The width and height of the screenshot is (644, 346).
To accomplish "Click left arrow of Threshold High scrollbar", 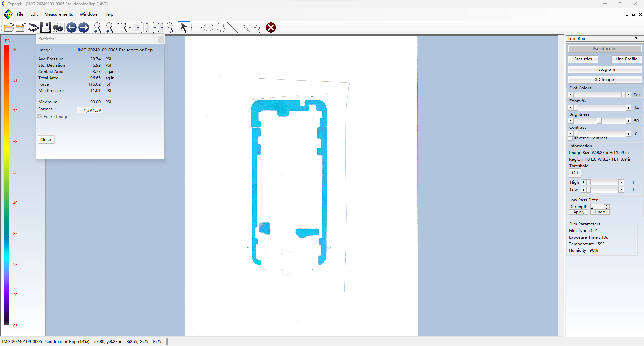I will (584, 182).
